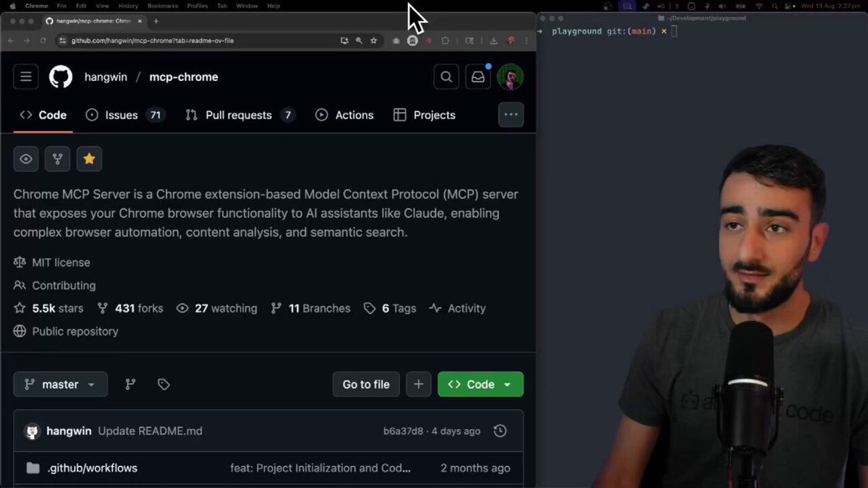Image resolution: width=868 pixels, height=488 pixels.
Task: Open a new Chrome tab with plus
Action: click(156, 21)
